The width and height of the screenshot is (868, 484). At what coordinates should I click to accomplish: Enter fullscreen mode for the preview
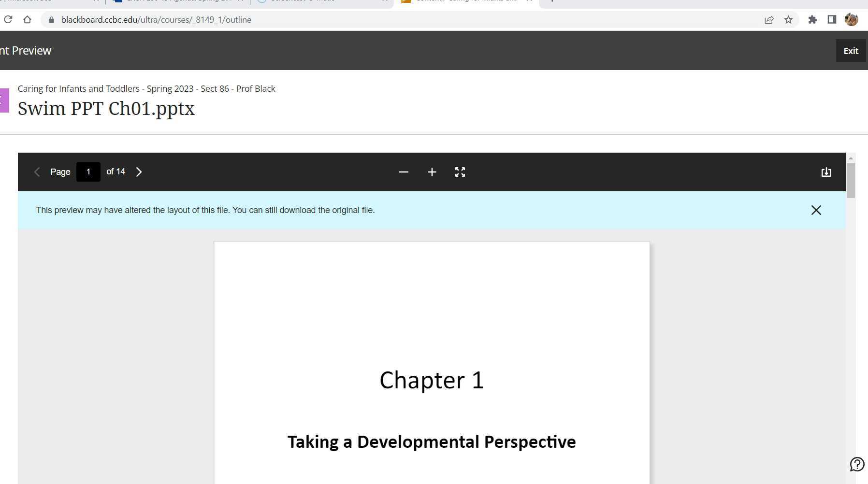[x=460, y=172]
